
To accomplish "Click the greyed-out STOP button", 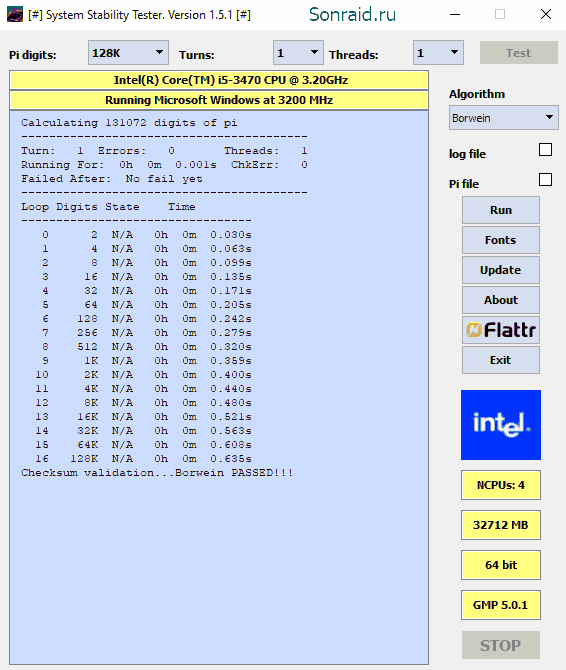I will tap(501, 645).
